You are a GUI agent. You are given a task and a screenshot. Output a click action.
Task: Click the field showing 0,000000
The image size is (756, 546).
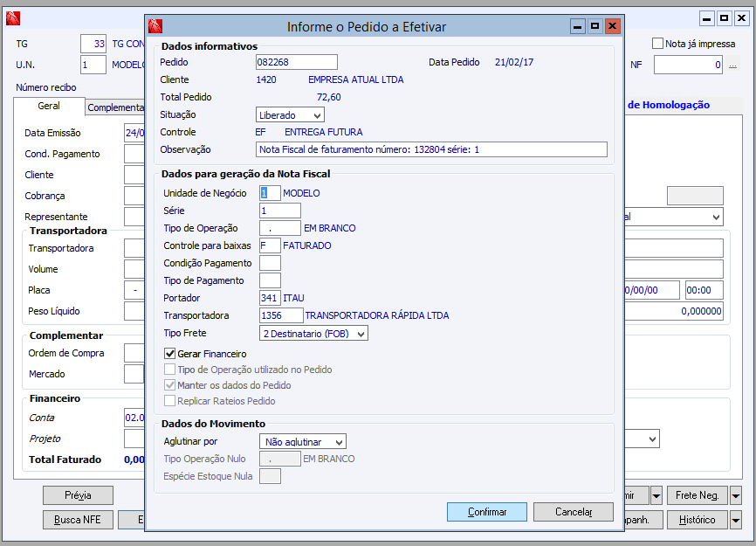674,311
